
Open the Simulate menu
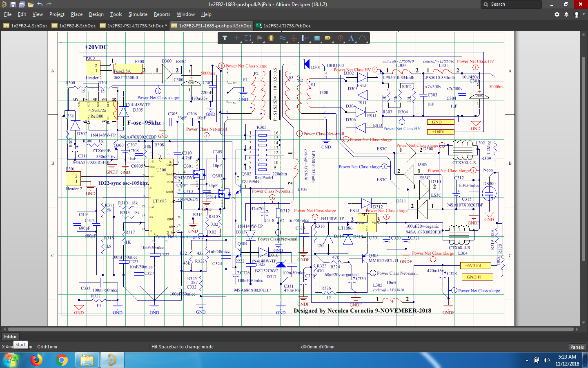tap(138, 14)
